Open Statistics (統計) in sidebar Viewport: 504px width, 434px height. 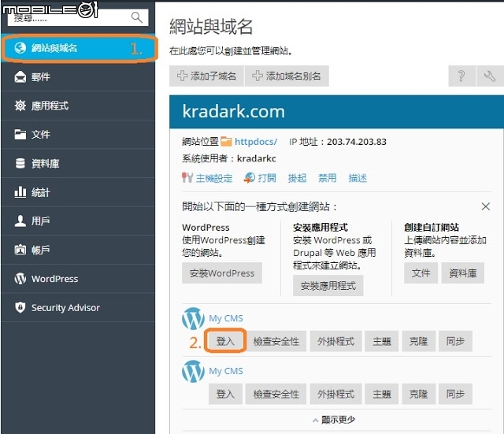(78, 192)
